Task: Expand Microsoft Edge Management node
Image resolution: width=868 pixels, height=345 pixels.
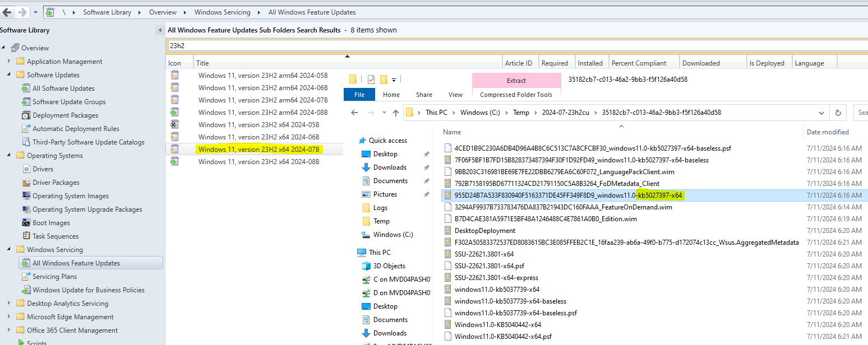Action: coord(9,317)
